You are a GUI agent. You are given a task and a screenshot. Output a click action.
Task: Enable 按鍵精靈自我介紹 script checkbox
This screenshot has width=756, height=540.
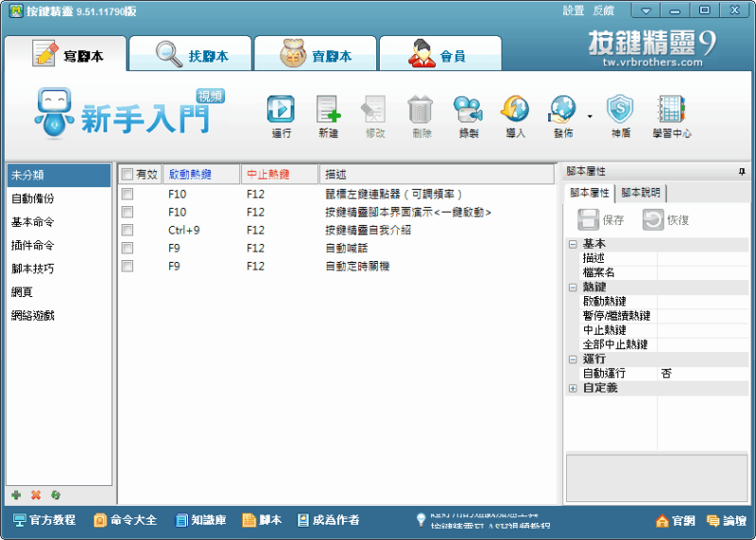128,230
